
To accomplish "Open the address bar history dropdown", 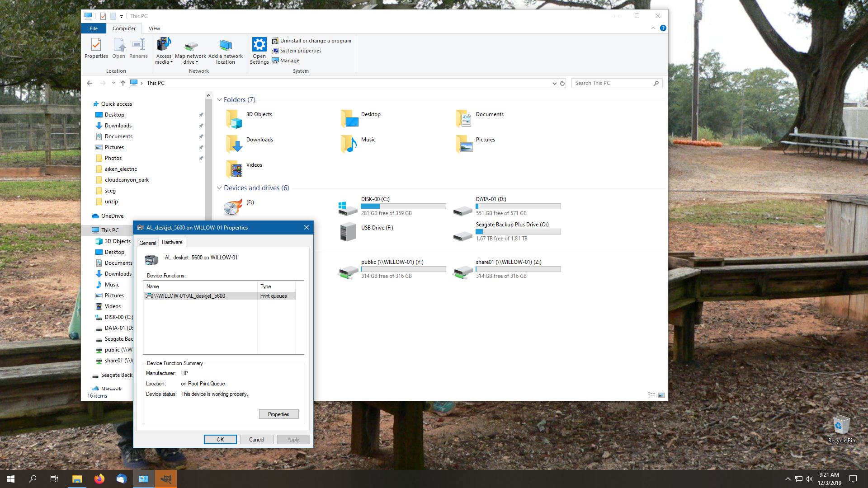I will coord(554,83).
